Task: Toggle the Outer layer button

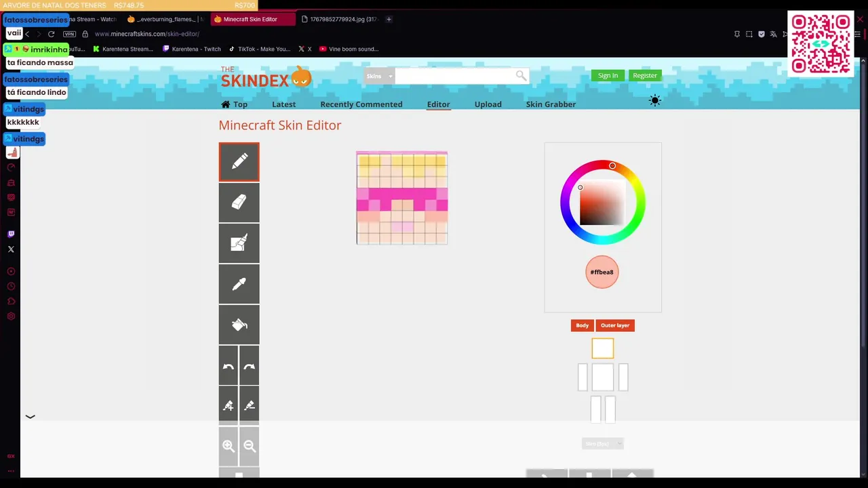Action: pos(615,325)
